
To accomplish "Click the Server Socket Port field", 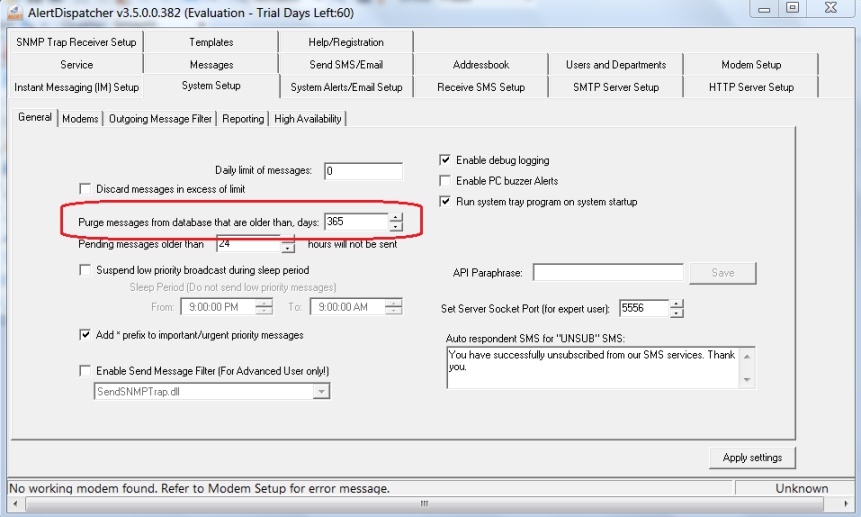I will click(x=644, y=308).
